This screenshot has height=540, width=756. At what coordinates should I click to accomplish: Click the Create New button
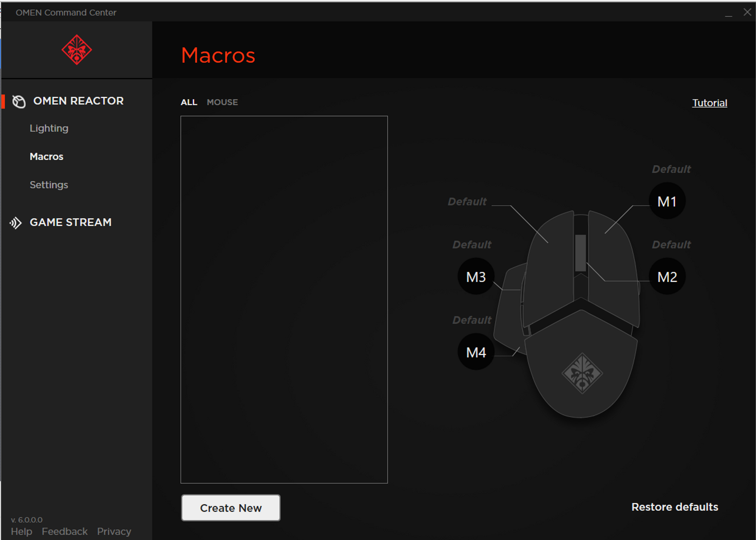coord(231,508)
